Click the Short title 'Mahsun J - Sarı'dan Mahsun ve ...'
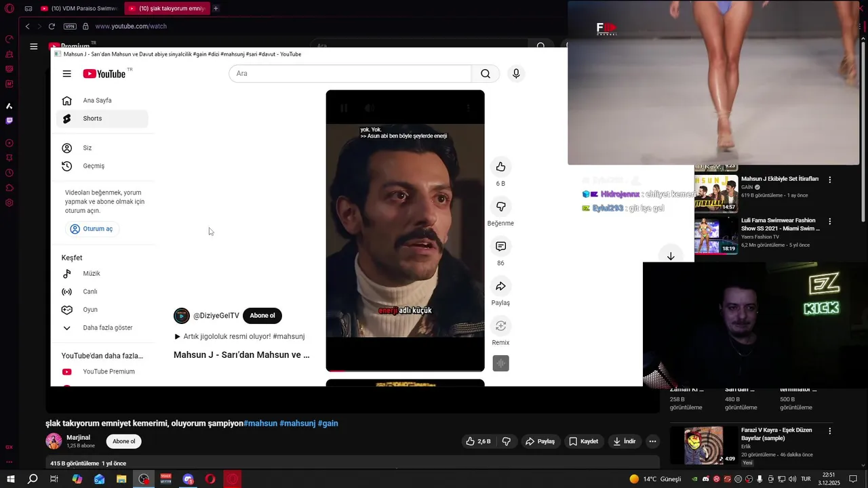Viewport: 868px width, 488px height. (x=241, y=354)
